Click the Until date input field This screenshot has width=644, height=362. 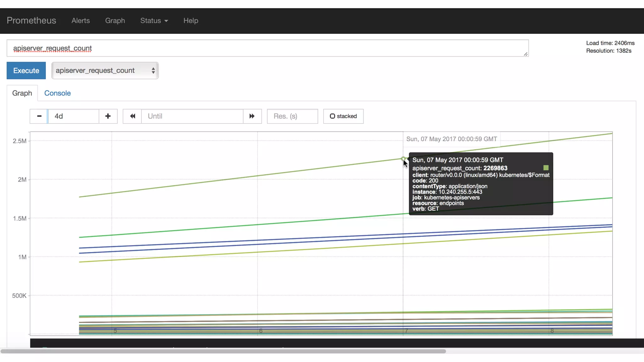click(x=192, y=116)
